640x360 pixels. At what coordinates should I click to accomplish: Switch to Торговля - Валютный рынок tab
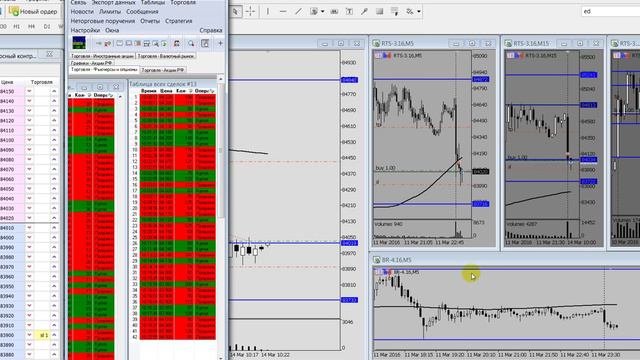click(x=166, y=56)
